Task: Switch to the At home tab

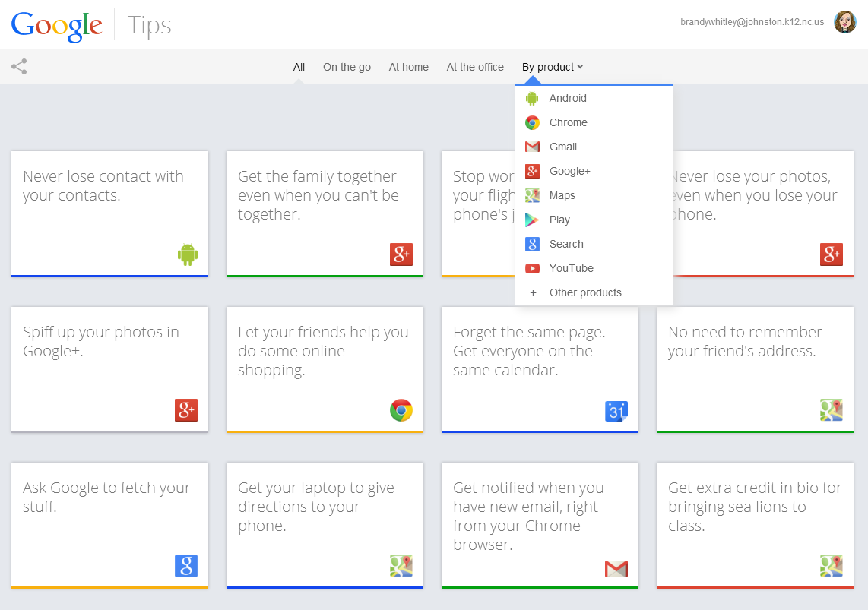Action: (408, 67)
